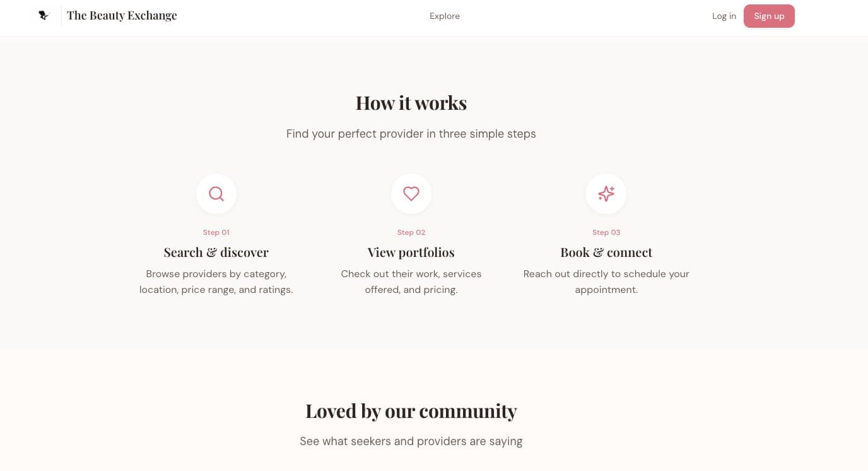Click the heart icon above View portfolios
This screenshot has height=471, width=868.
411,194
